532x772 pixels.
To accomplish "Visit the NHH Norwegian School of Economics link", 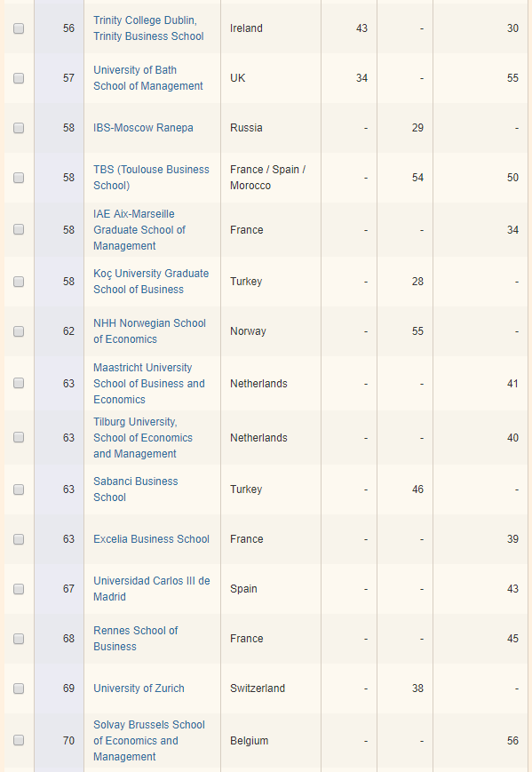I will tap(149, 330).
